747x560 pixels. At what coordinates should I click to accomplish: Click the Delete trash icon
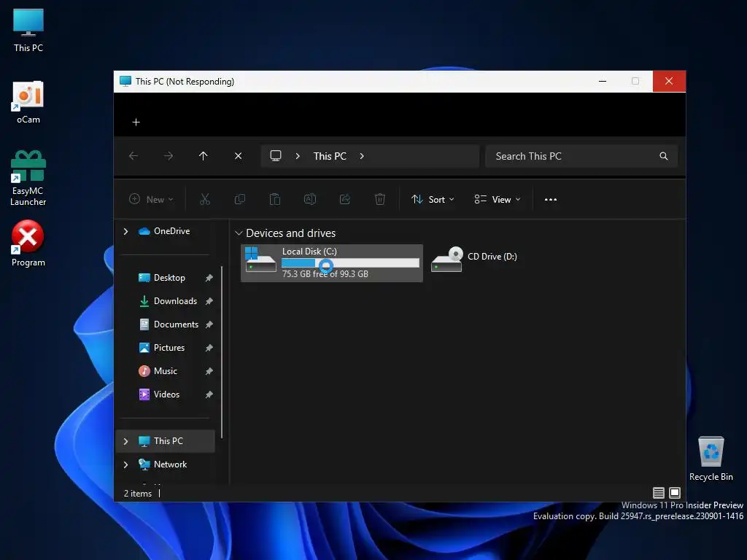point(379,199)
